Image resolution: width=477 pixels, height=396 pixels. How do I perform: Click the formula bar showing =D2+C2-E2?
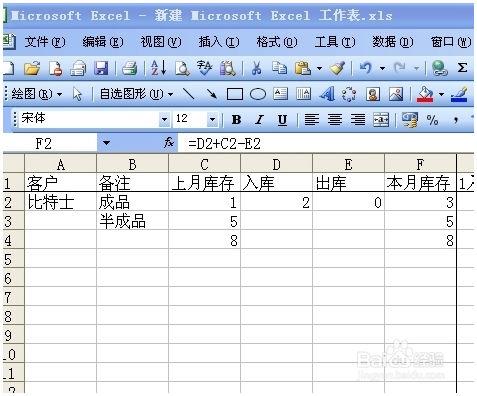325,144
